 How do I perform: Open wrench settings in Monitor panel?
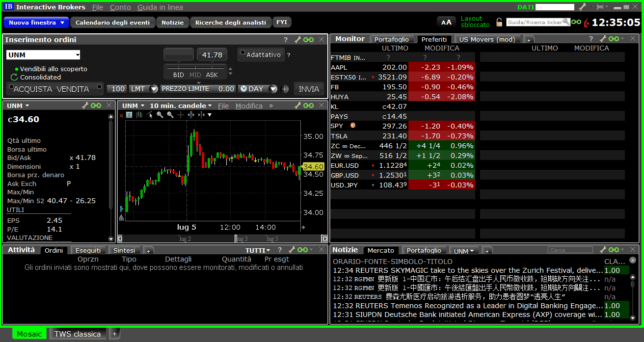pyautogui.click(x=602, y=39)
